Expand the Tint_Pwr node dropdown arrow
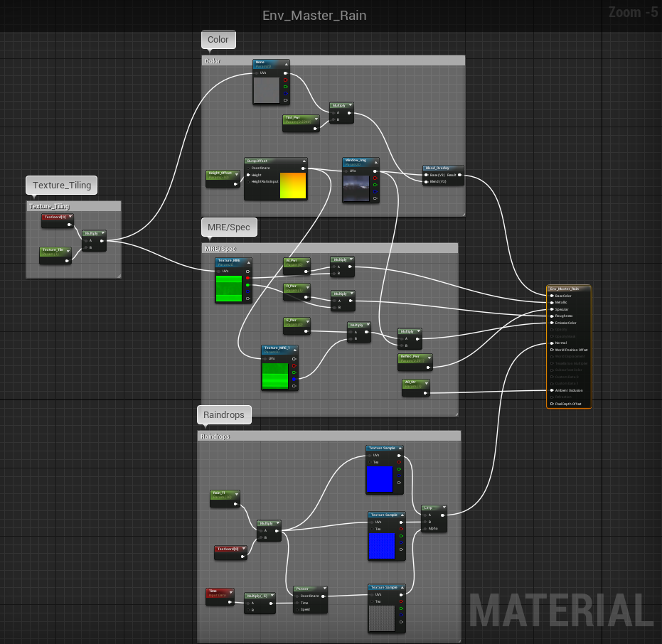 (316, 119)
